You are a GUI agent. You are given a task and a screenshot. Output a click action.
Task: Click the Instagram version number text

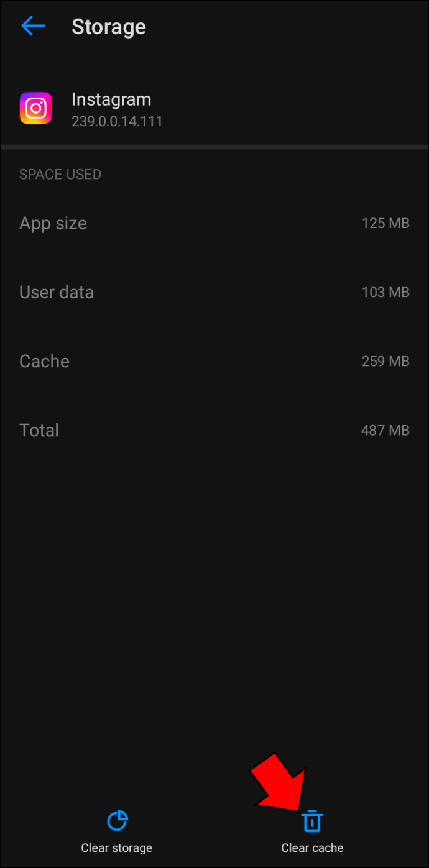[118, 121]
